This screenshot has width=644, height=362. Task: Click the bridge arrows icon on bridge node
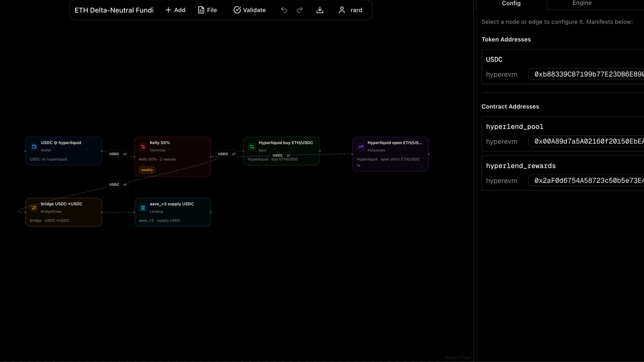point(34,208)
